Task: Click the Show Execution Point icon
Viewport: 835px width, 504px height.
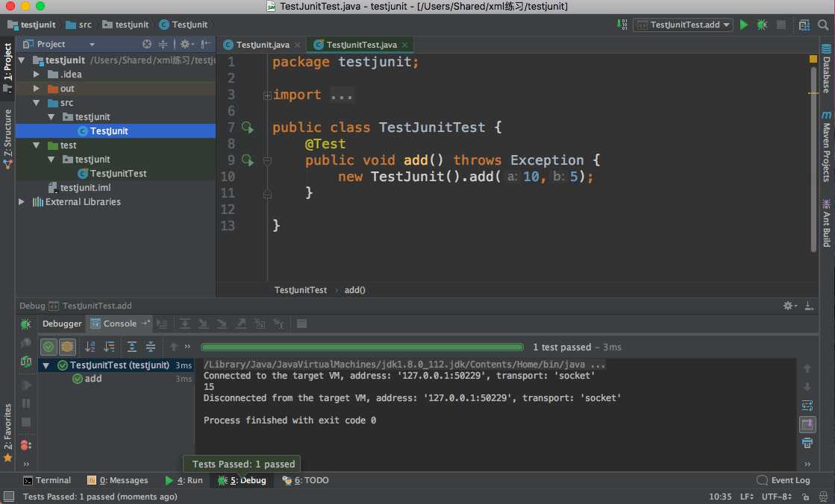Action: pos(162,324)
